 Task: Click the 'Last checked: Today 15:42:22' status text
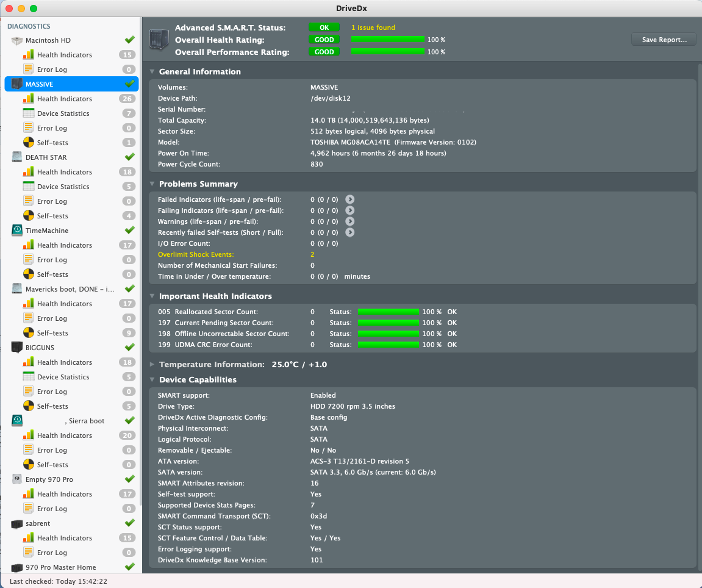[59, 581]
